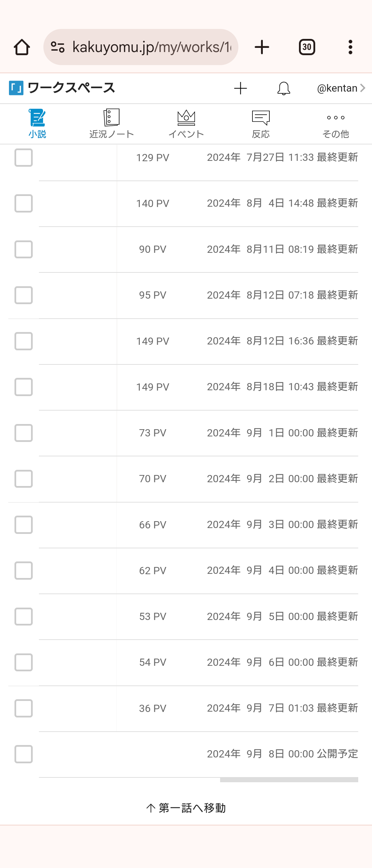Click the 第一話へ移動 link
This screenshot has width=372, height=868.
click(186, 808)
